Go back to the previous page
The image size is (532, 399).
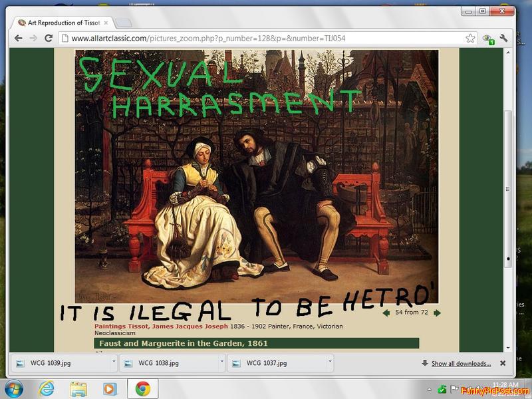coord(19,38)
